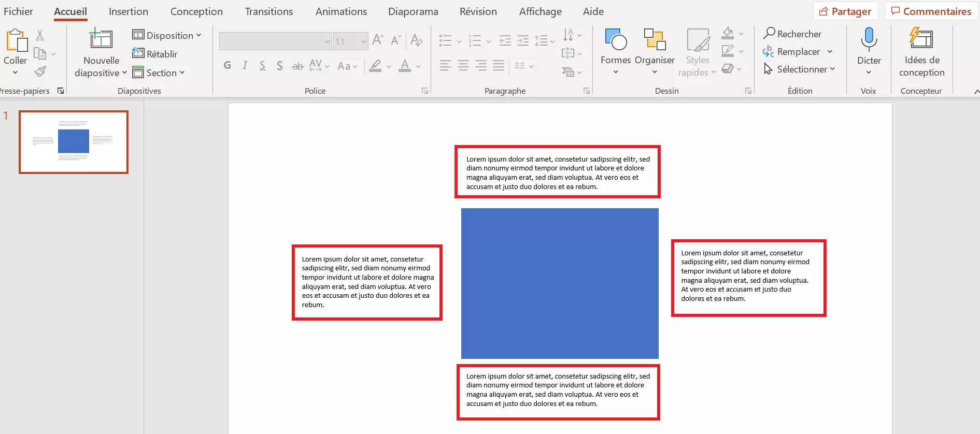This screenshot has height=434, width=980.
Task: Select the blue rectangle shape
Action: pos(560,283)
